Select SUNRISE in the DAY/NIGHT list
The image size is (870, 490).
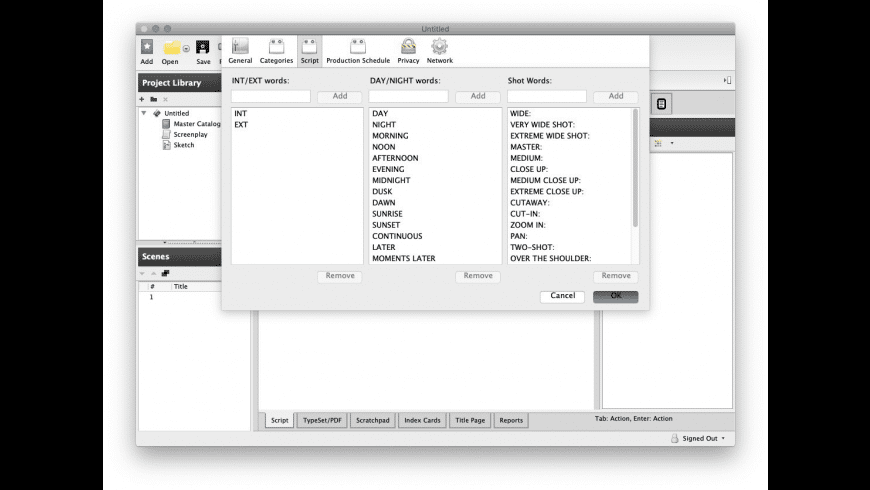coord(387,213)
